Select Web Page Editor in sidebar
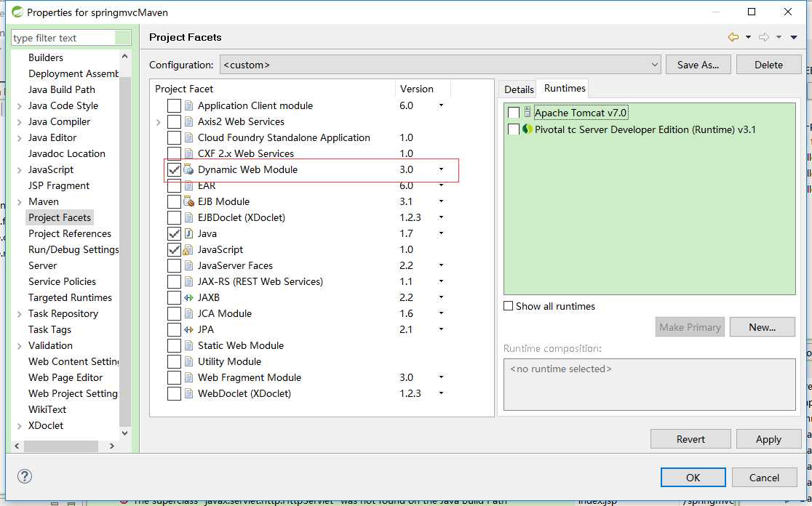 pos(65,378)
